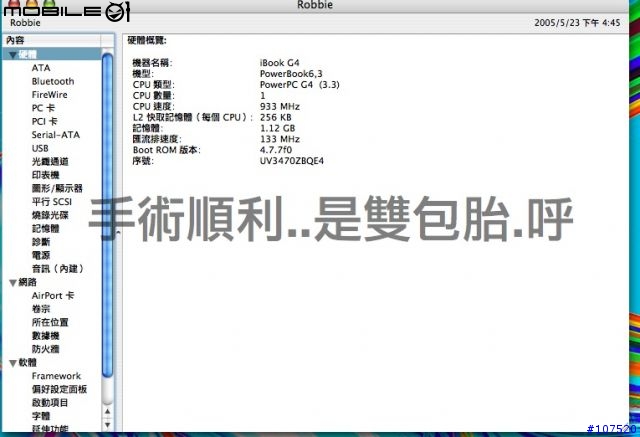Select the 硬體 hardware category row
The image size is (640, 437).
point(52,54)
